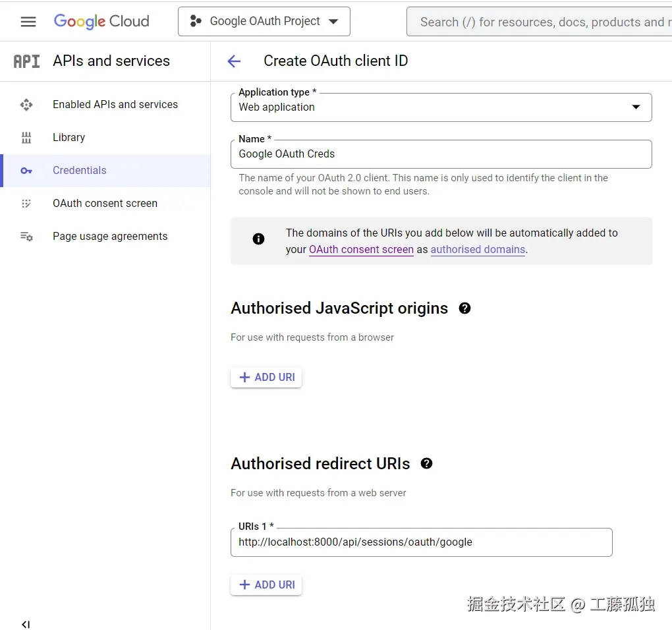Click ADD URI under Authorised JavaScript origins
Image resolution: width=672 pixels, height=630 pixels.
[x=266, y=377]
